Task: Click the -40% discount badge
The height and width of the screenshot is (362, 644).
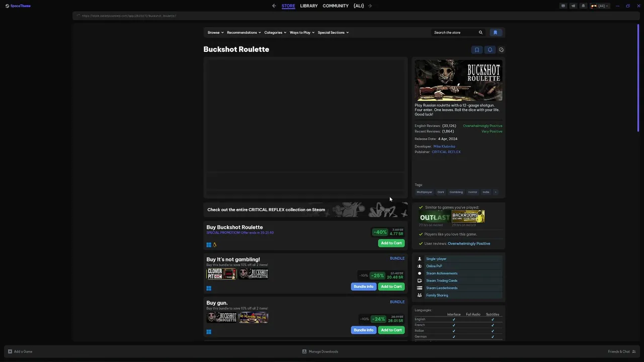Action: pyautogui.click(x=380, y=232)
